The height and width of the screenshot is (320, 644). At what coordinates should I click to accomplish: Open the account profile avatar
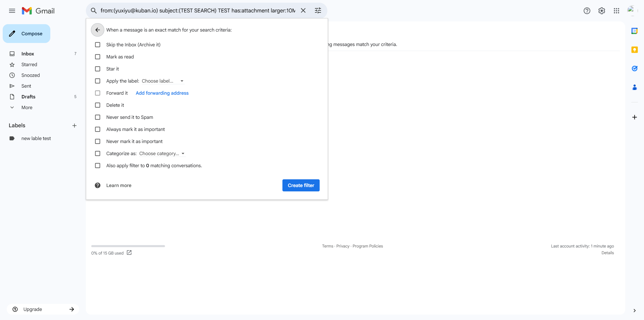pos(632,11)
